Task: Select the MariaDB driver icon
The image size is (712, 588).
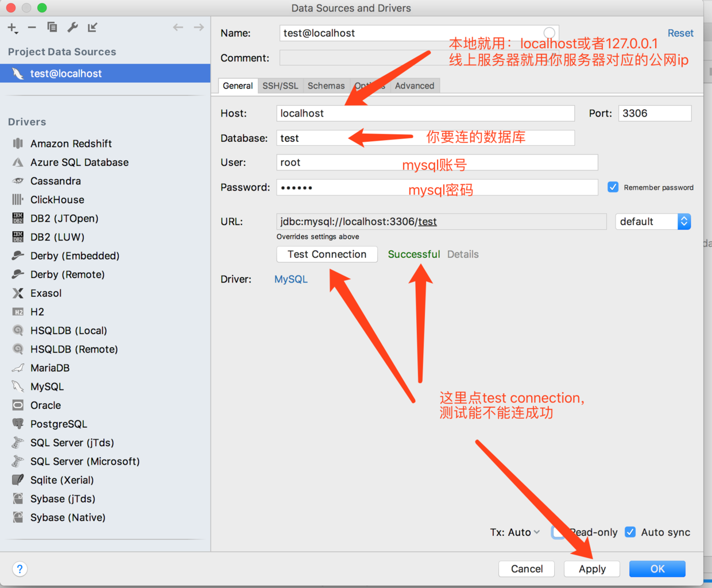Action: click(x=18, y=368)
